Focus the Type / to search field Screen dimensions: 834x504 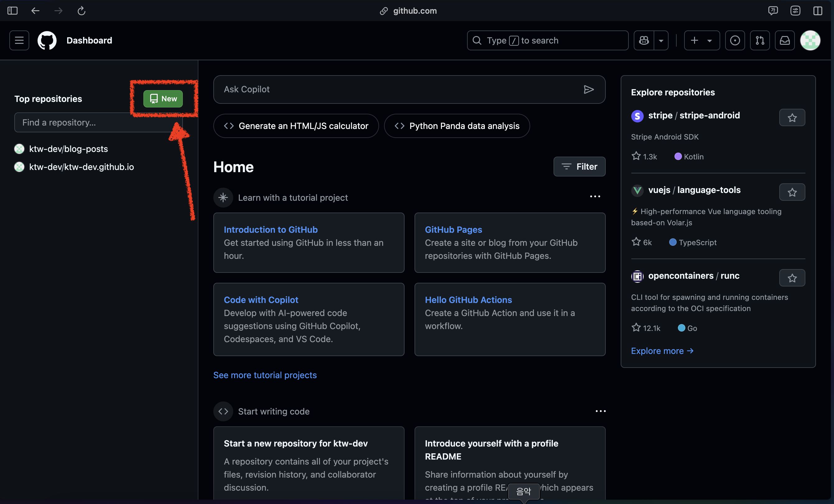coord(547,40)
